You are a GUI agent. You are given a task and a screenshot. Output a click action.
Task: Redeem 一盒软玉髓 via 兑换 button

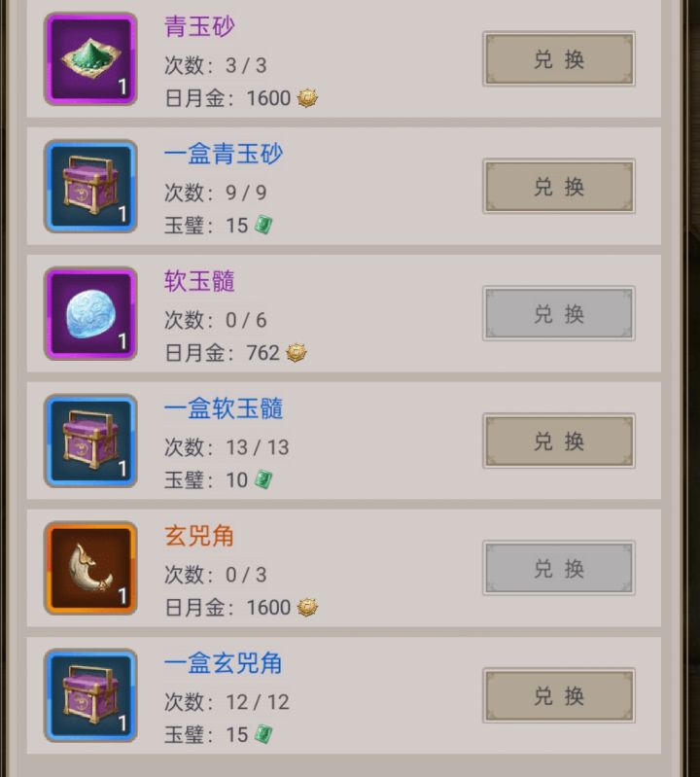(x=559, y=441)
